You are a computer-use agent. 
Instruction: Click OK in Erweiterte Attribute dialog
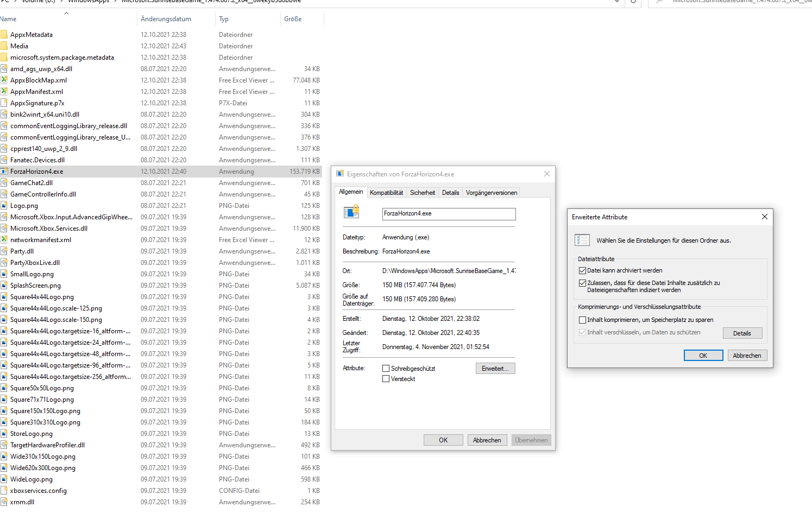[703, 356]
